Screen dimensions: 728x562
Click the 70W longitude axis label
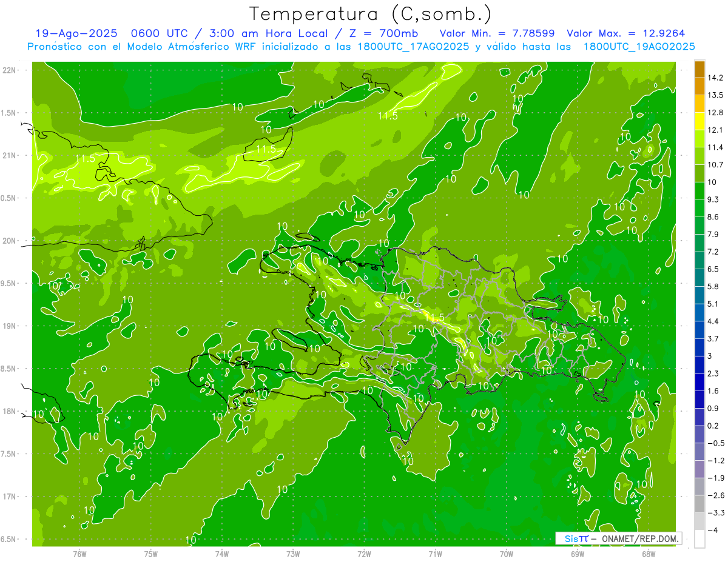pyautogui.click(x=507, y=554)
